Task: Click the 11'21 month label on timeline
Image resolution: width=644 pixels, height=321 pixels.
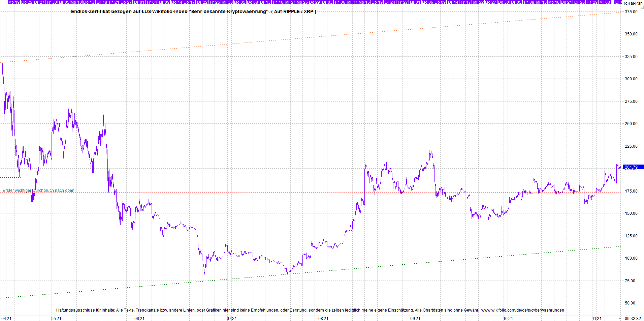Action: click(597, 318)
